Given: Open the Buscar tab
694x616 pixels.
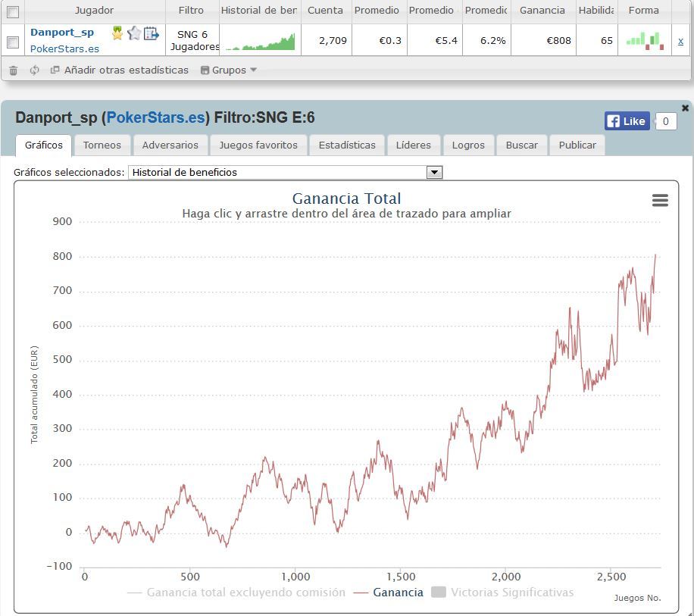Looking at the screenshot, I should click(522, 145).
